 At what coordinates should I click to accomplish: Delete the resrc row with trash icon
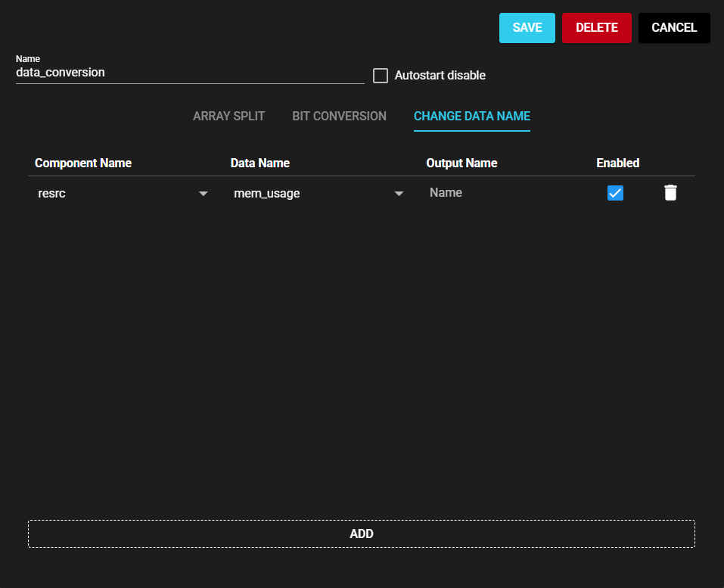coord(670,193)
